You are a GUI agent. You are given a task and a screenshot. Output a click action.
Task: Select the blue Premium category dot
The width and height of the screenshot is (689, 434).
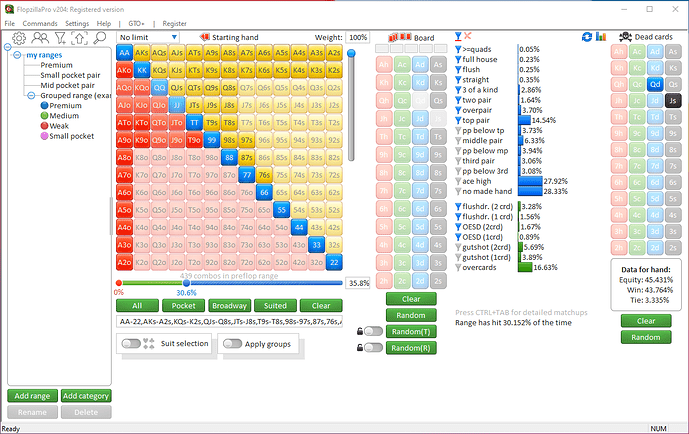click(44, 105)
